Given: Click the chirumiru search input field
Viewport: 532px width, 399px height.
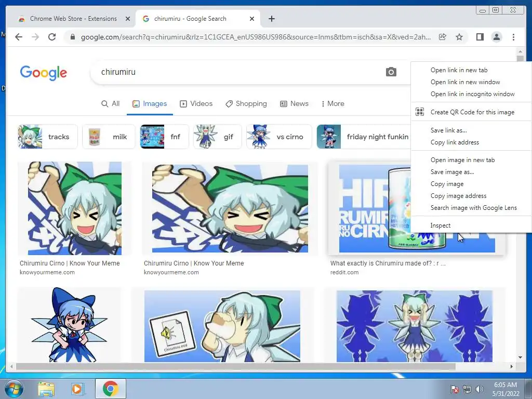Looking at the screenshot, I should [x=237, y=72].
